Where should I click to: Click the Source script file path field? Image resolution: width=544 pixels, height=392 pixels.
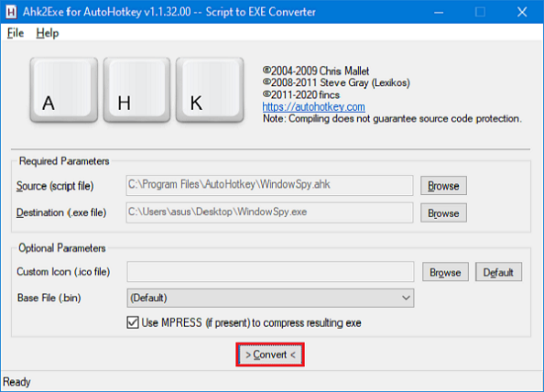(x=269, y=185)
